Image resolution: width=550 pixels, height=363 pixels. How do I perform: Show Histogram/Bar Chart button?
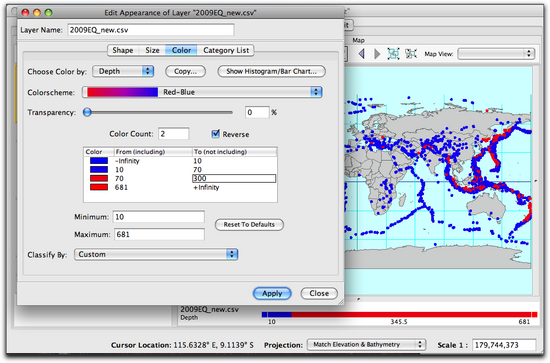pyautogui.click(x=271, y=71)
